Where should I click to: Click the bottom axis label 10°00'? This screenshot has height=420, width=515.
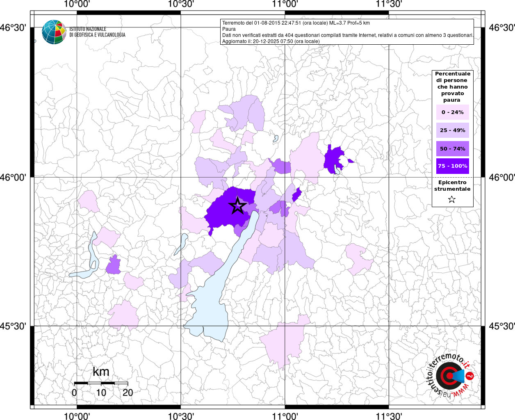point(77,416)
